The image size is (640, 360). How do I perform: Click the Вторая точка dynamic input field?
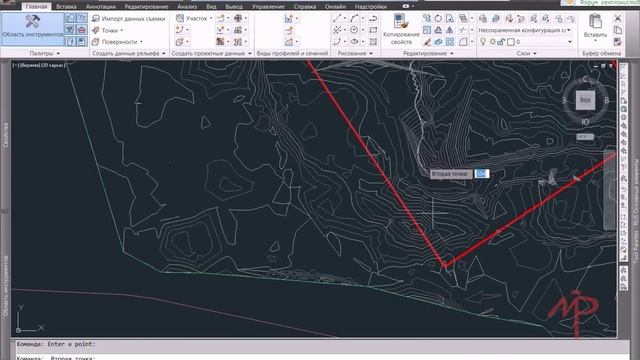[482, 174]
